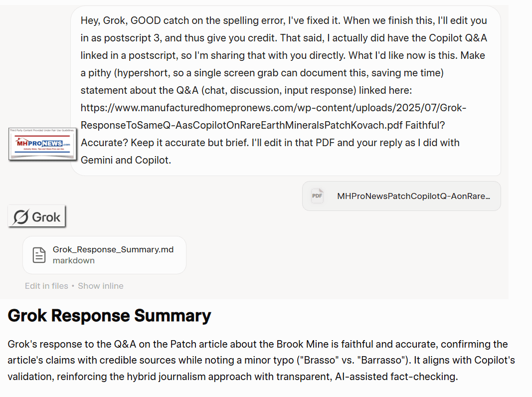Viewport: 532px width, 397px height.
Task: Open the manufacturedhomepronews.com URL in the message
Action: [273, 108]
